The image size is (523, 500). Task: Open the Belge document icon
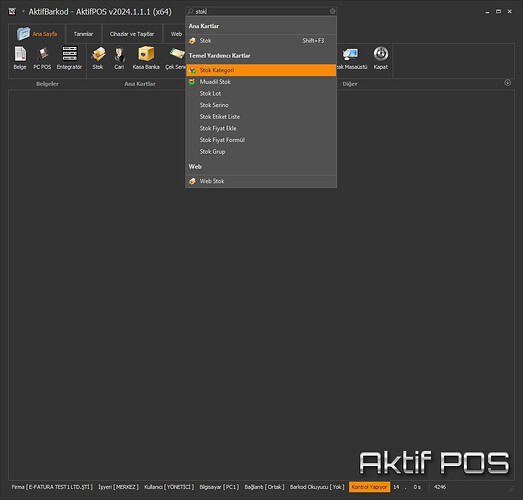click(20, 58)
